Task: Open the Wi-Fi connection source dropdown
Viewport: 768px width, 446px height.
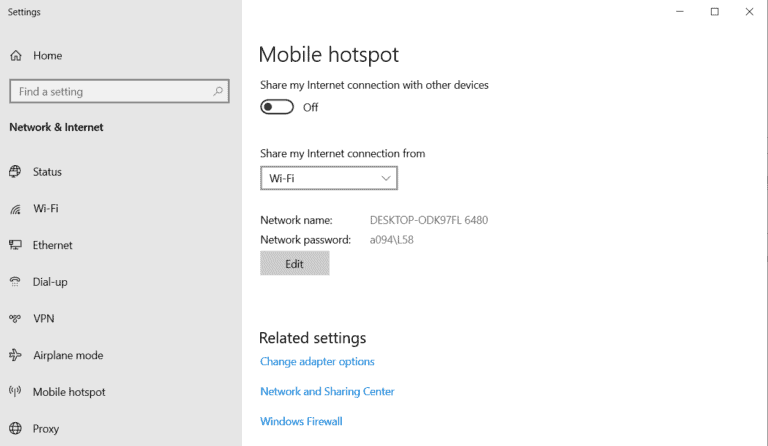Action: tap(329, 178)
